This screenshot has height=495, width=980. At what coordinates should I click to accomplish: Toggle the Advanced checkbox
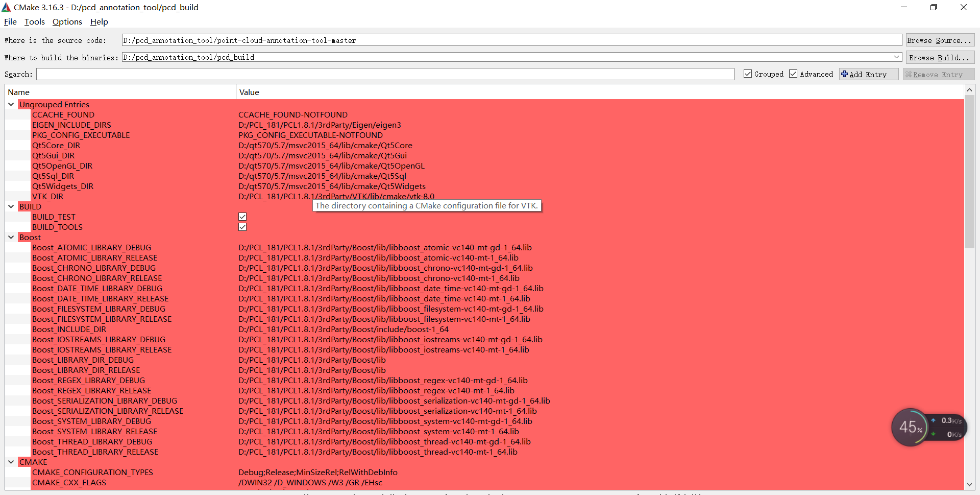coord(793,74)
